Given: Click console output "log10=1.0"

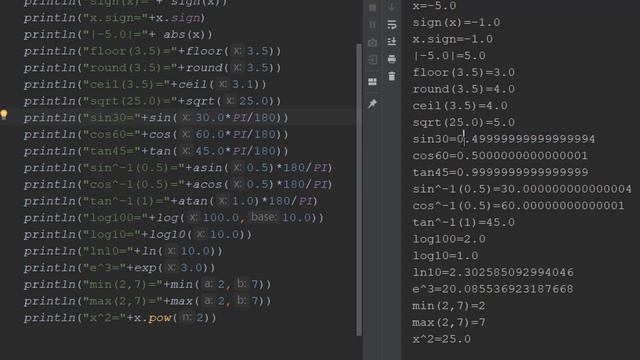Looking at the screenshot, I should click(x=445, y=256).
